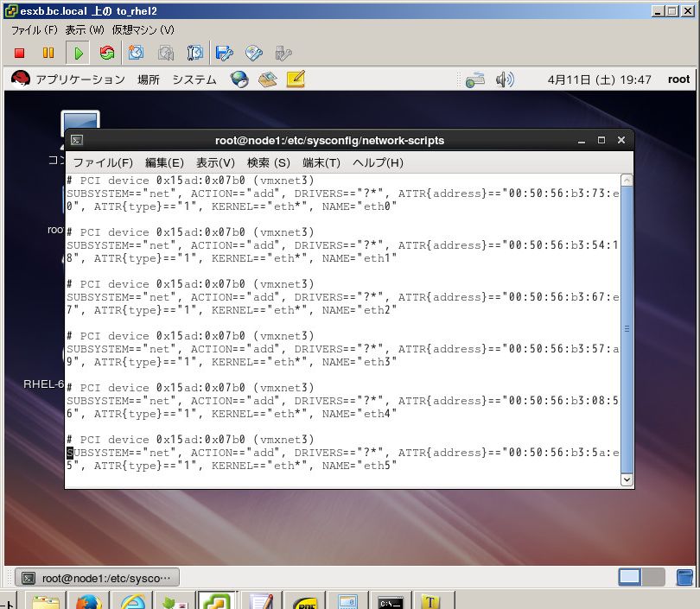
Task: Click the rule line with address 00:50:56:b3:5a:e
Action: coord(343,453)
